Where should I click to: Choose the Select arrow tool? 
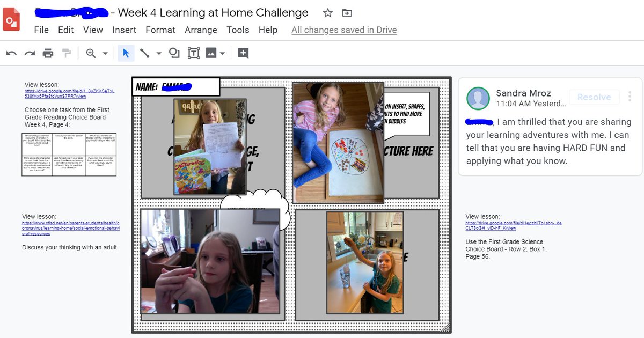coord(126,53)
